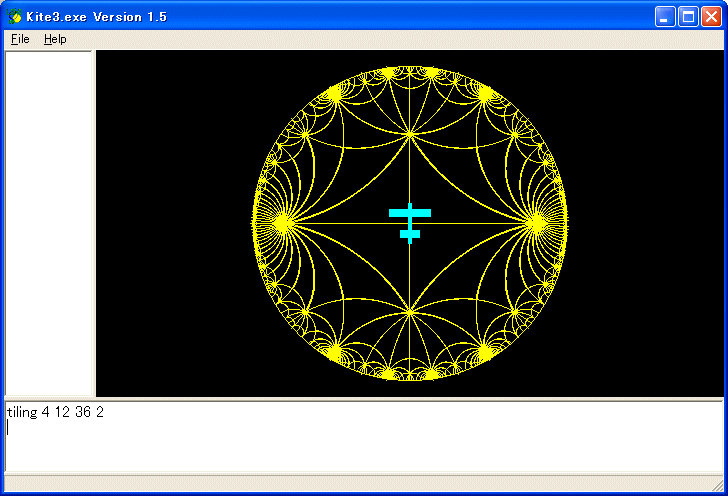
Task: Close the Kite3 window
Action: tap(711, 17)
